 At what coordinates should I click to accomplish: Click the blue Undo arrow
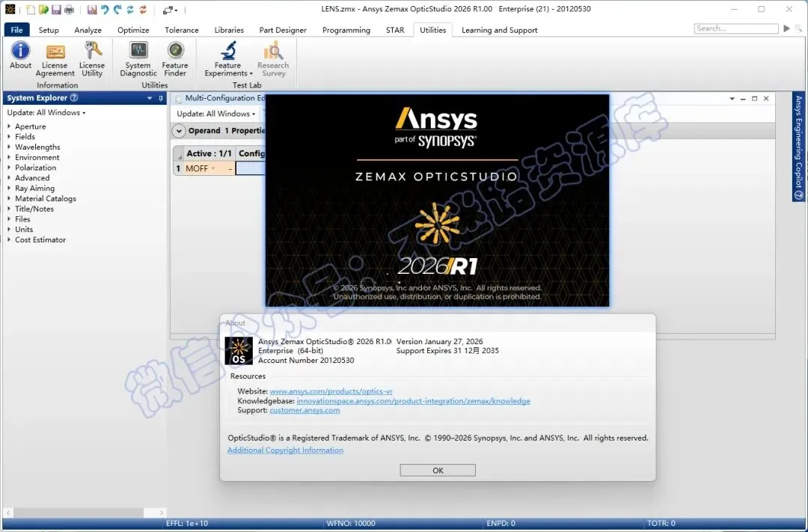(105, 9)
